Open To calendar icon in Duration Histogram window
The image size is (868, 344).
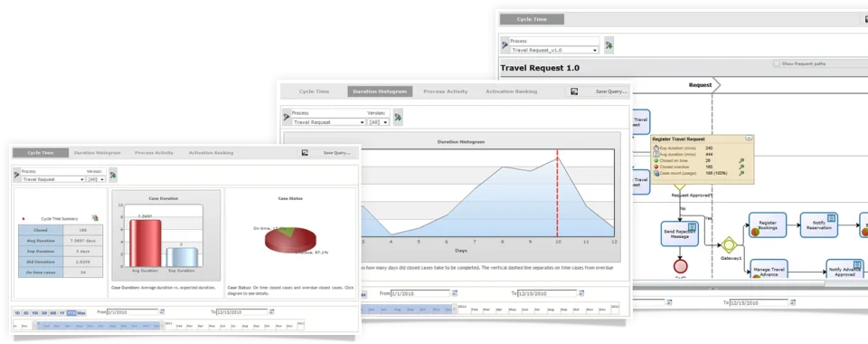point(580,293)
